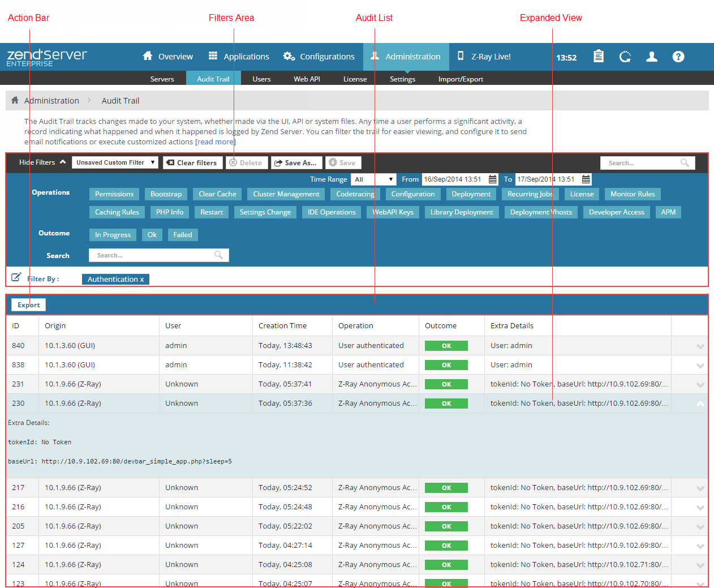Click the restart/refresh server icon

click(x=625, y=57)
